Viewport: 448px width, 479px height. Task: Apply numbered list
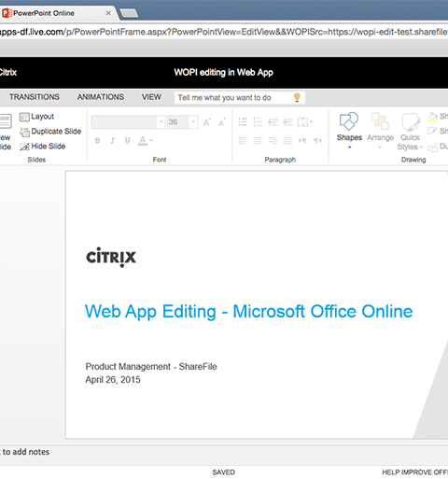(258, 122)
